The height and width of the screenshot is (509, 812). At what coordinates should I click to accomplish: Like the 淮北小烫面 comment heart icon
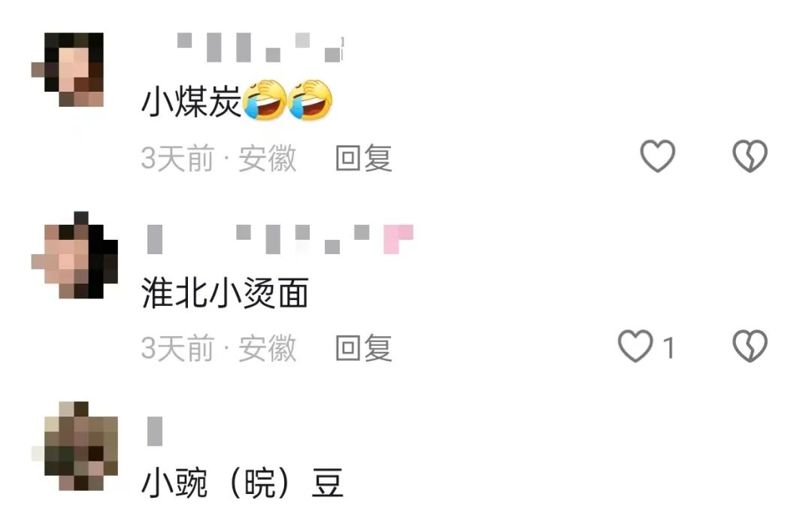pos(635,346)
